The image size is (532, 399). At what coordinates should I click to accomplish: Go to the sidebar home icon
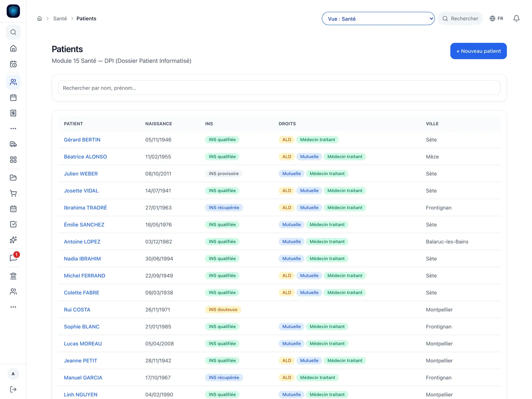point(13,48)
